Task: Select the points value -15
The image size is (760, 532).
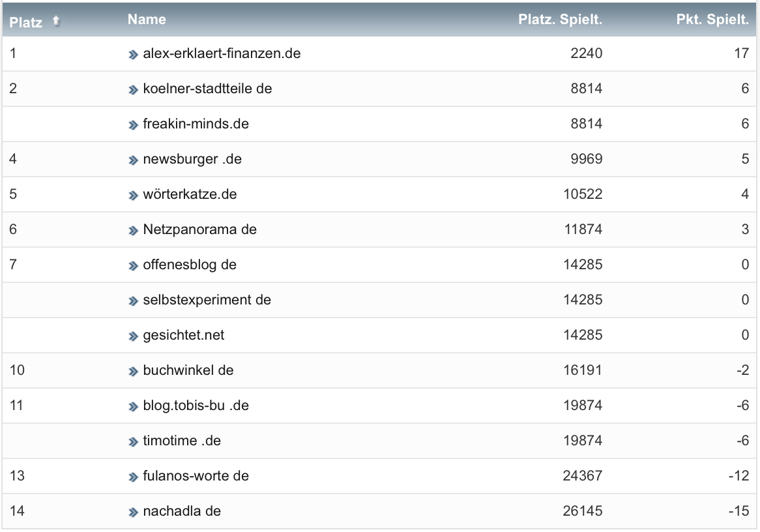Action: pos(738,511)
